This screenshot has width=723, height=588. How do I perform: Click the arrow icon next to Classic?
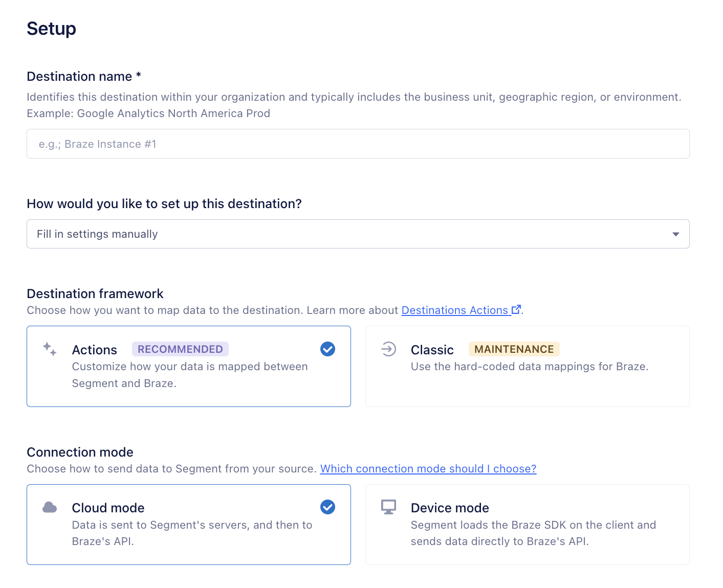coord(388,349)
